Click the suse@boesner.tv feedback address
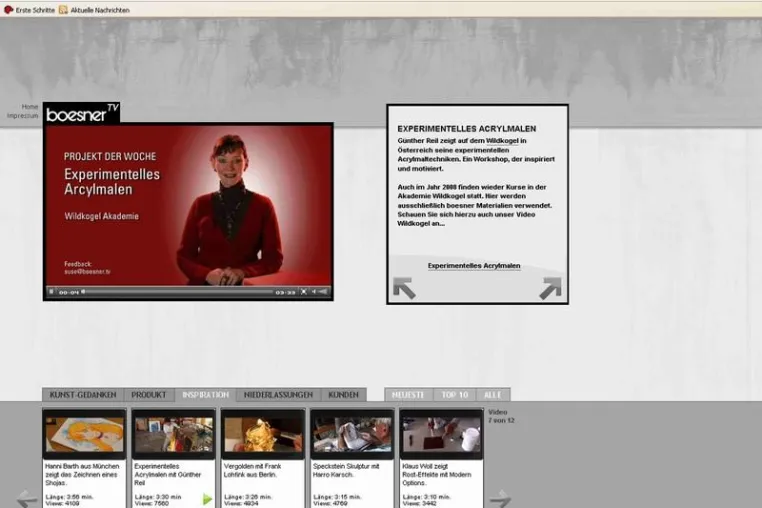Viewport: 762px width, 508px height. (x=87, y=272)
